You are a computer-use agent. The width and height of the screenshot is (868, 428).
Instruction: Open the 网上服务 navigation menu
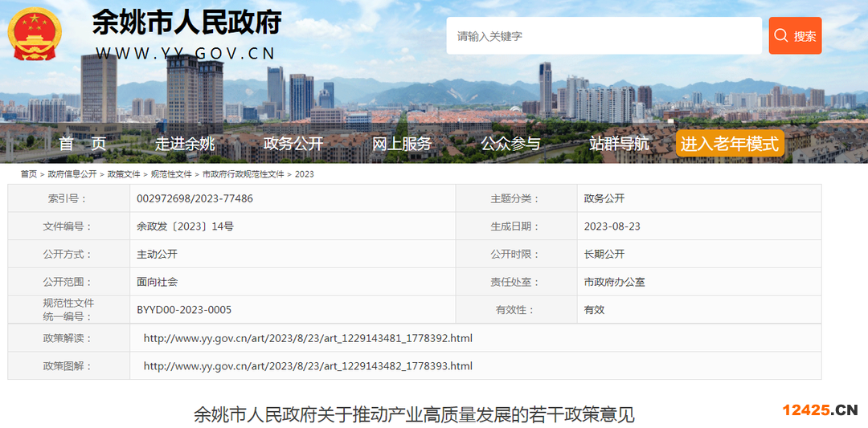pos(402,144)
